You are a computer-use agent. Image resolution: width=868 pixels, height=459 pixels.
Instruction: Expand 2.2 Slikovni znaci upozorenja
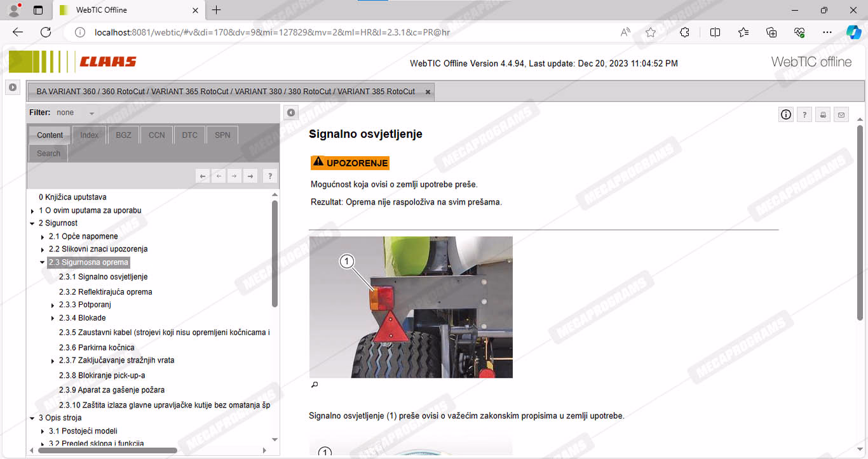[x=43, y=249]
